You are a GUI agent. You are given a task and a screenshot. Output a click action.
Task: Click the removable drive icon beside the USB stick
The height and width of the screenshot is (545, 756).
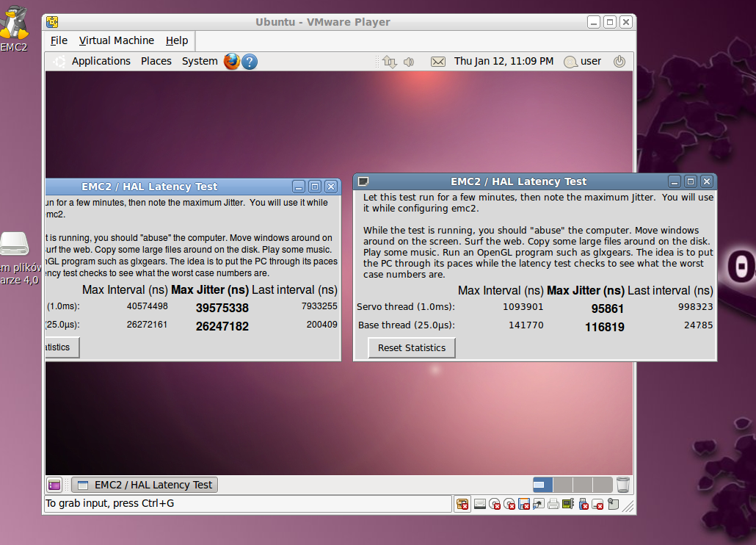(598, 504)
